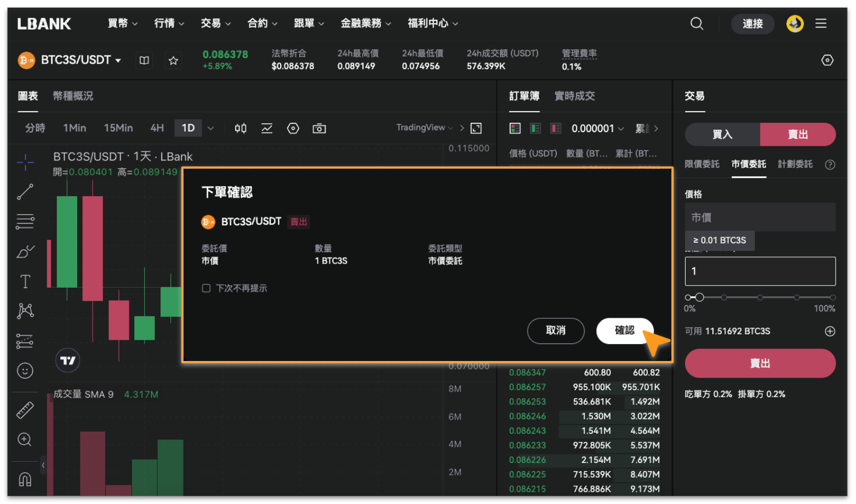Screen dimensions: 856x504
Task: Open the 交易 top navigation dropdown
Action: click(x=216, y=24)
